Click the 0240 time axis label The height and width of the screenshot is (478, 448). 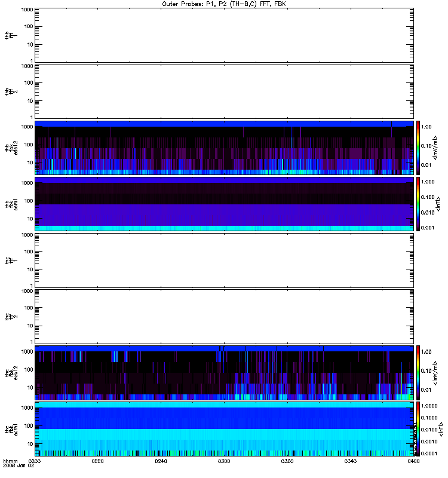coord(161,461)
